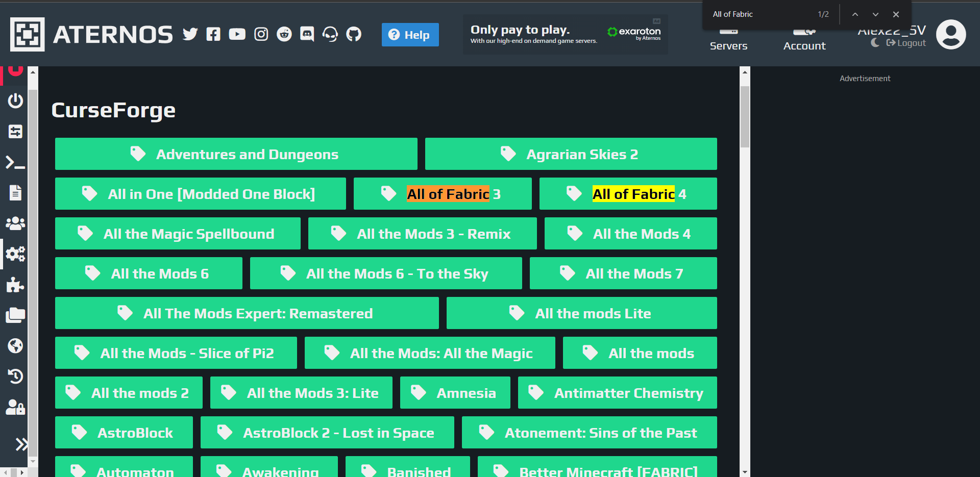Open the user profile avatar
The image size is (980, 477).
[x=951, y=35]
